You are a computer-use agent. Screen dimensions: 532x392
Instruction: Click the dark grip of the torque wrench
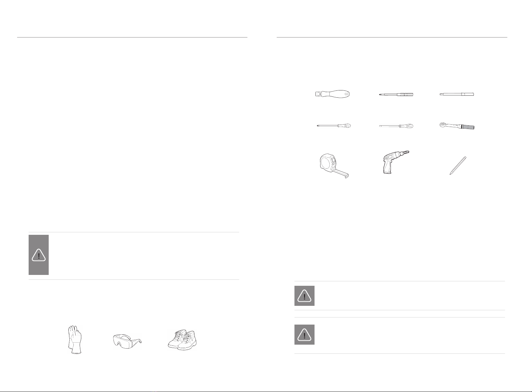point(468,127)
